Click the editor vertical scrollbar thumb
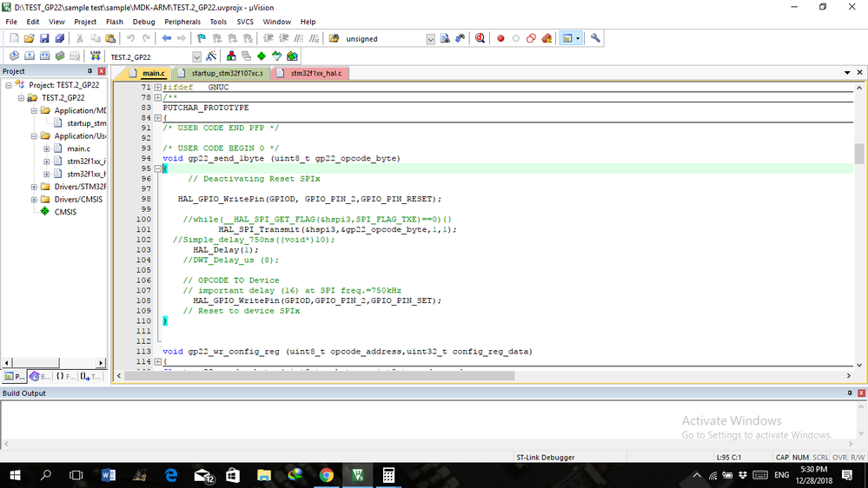This screenshot has height=488, width=868. (859, 154)
